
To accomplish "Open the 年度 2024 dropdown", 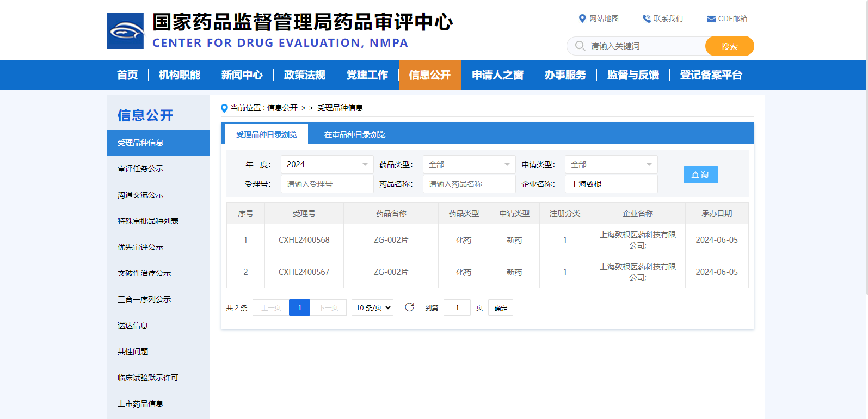I will click(327, 164).
